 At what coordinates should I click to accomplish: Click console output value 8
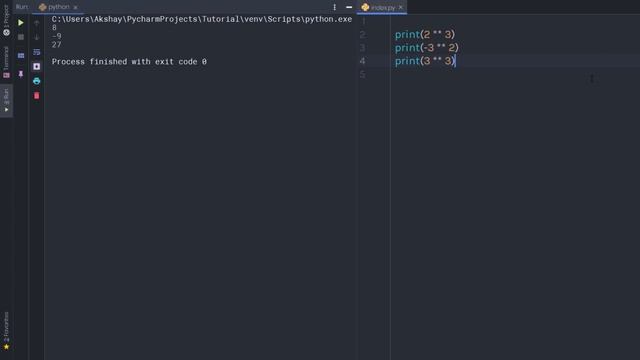click(54, 28)
